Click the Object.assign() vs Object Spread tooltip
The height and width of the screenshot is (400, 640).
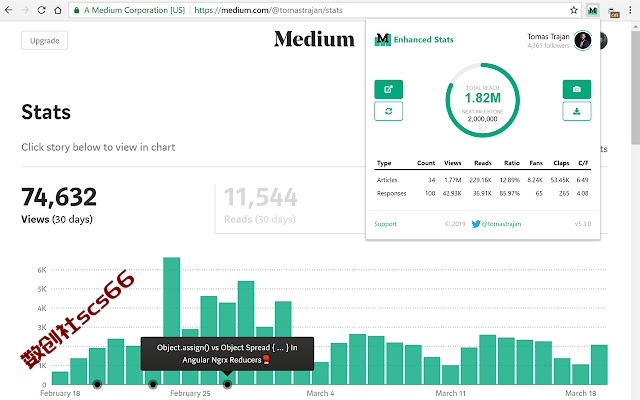pyautogui.click(x=227, y=353)
